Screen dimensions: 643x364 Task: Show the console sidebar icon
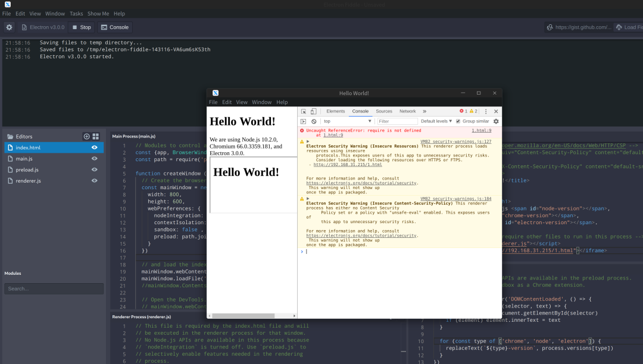coord(304,121)
